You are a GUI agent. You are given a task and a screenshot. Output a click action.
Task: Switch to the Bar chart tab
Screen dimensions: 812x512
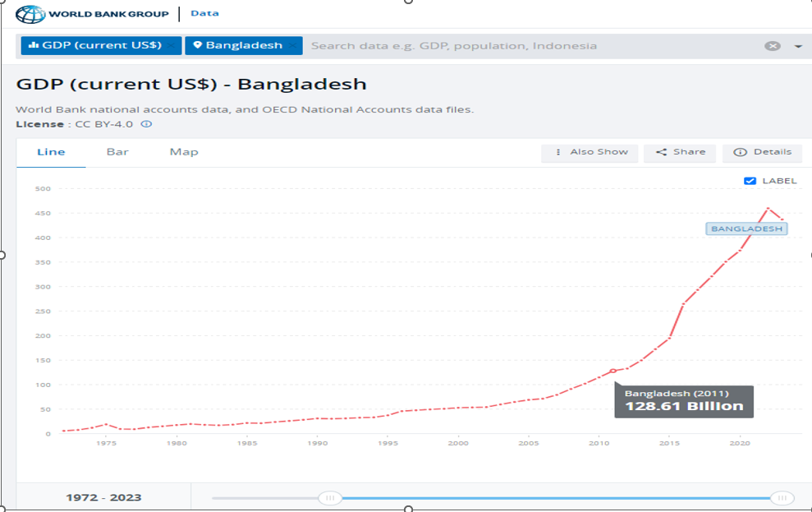coord(117,152)
